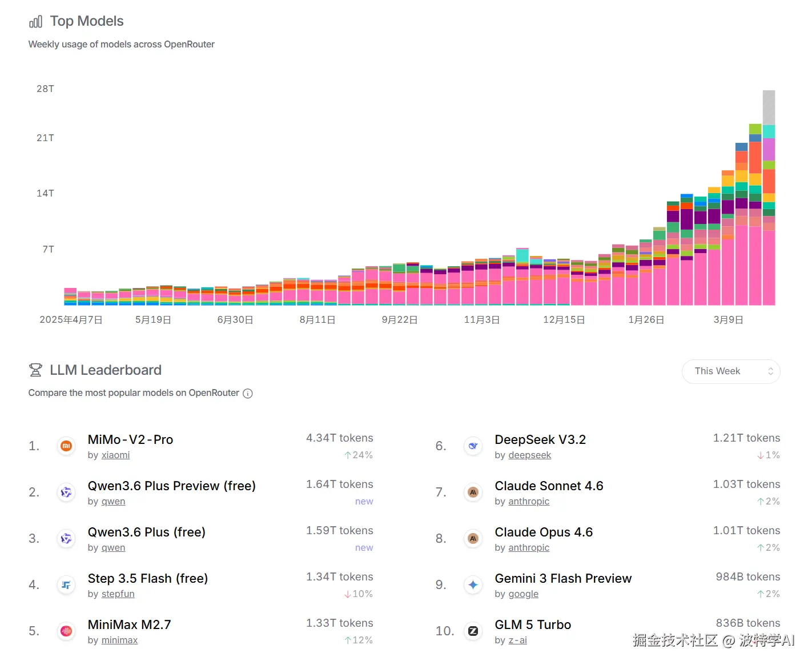Click the Google logo beside Gemini 3 Flash Preview
This screenshot has height=665, width=812.
[473, 584]
